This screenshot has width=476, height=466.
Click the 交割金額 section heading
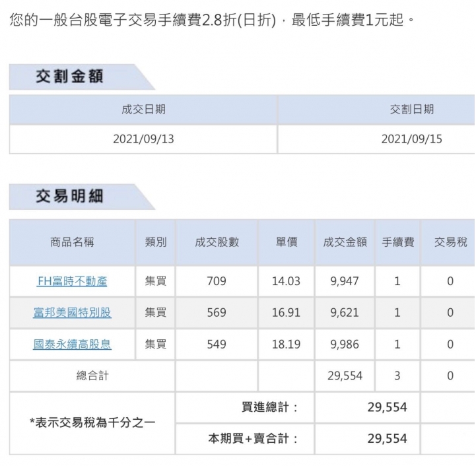[69, 77]
